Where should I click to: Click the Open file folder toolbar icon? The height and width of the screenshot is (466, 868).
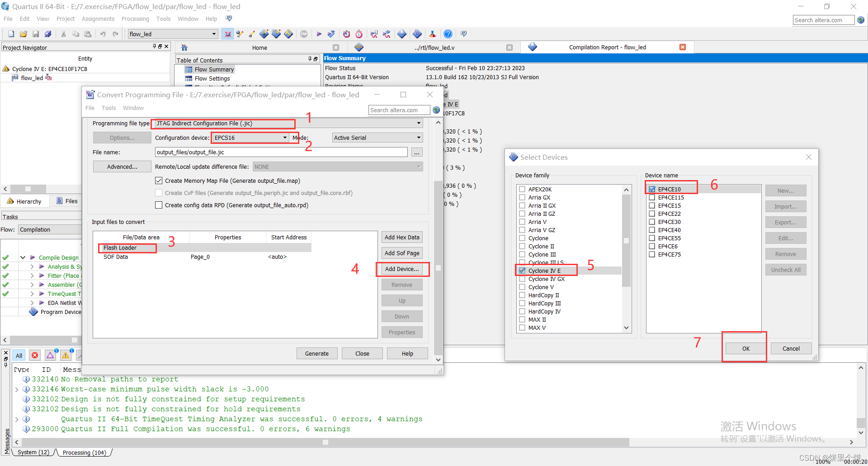[x=24, y=34]
